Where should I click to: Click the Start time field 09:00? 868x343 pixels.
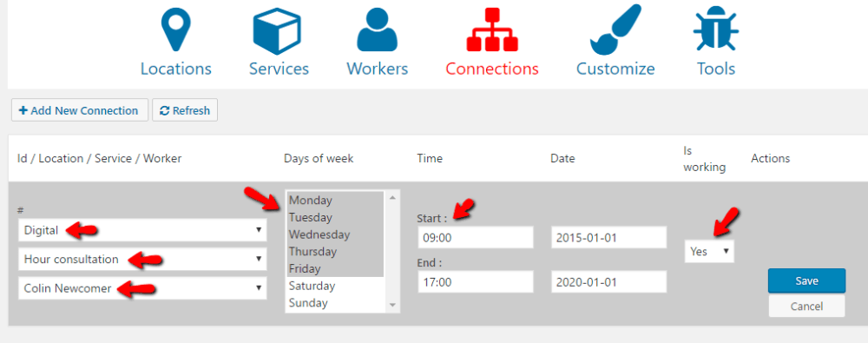pos(476,237)
